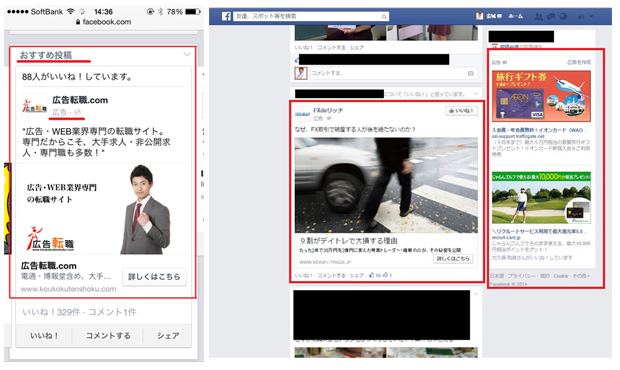Click コメントする link under the top photo post
The width and height of the screenshot is (620, 370).
click(x=331, y=47)
